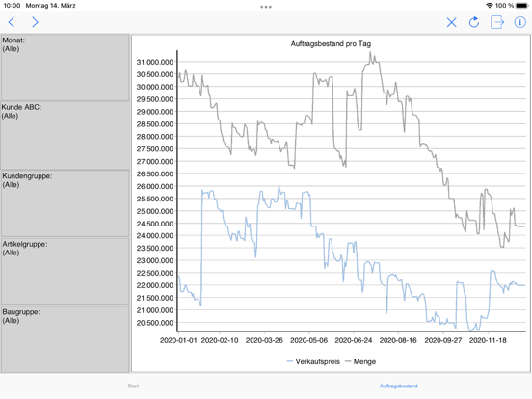Switch to the Start tab
The image size is (532, 399).
coord(133,386)
